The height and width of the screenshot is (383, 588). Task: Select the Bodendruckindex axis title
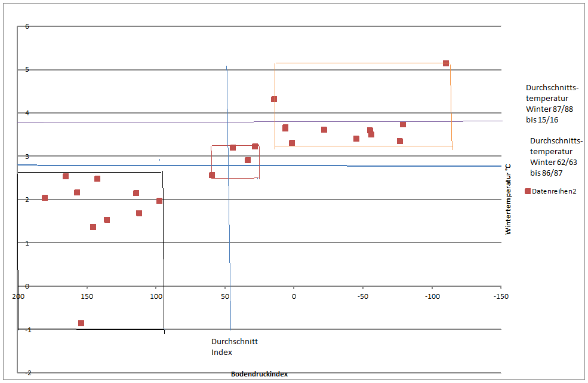coord(259,374)
